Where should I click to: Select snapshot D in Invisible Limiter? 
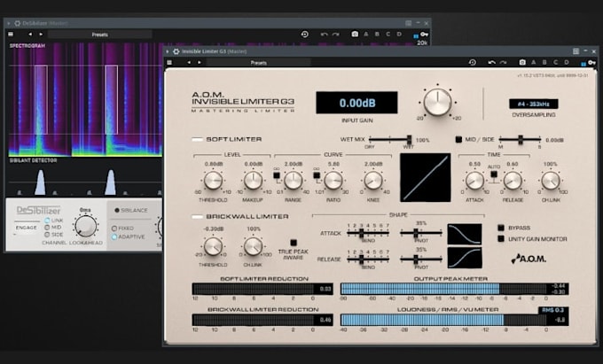pos(567,62)
